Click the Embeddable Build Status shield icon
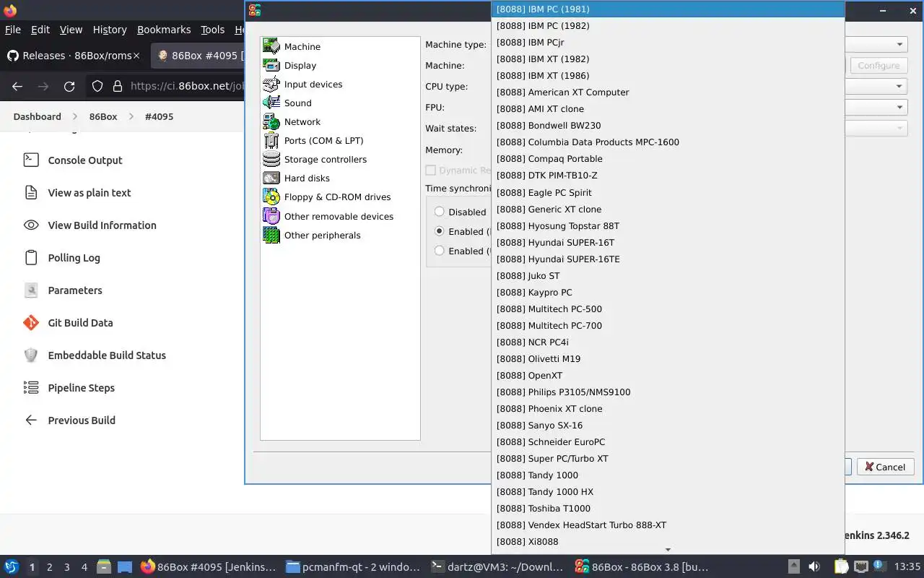The width and height of the screenshot is (924, 578). (31, 355)
